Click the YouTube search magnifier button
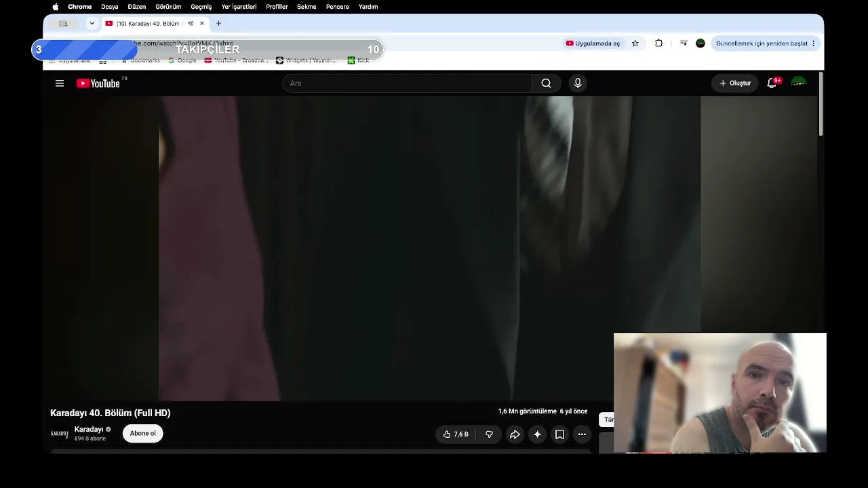868x488 pixels. coord(546,83)
